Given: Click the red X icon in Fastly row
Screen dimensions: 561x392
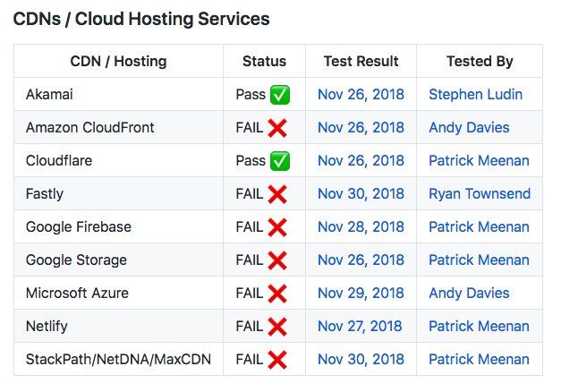Looking at the screenshot, I should [277, 194].
